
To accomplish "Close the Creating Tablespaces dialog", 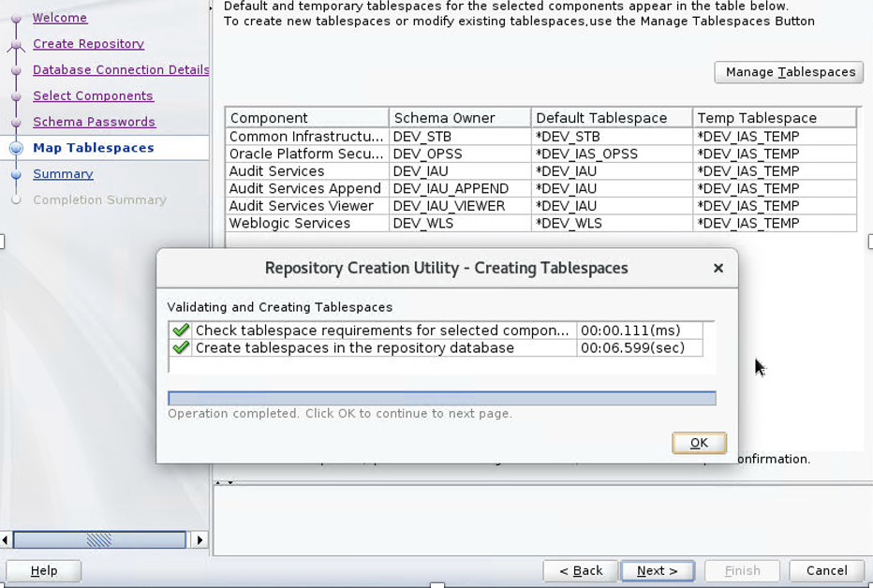I will point(718,268).
